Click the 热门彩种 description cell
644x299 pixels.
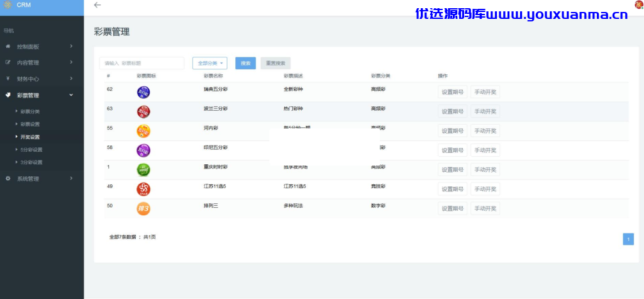(x=293, y=108)
